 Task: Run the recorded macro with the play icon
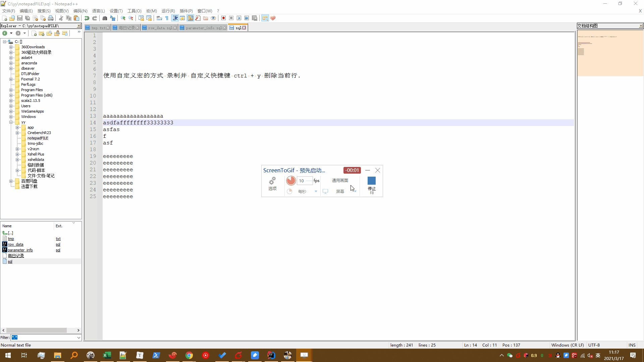pos(239,18)
